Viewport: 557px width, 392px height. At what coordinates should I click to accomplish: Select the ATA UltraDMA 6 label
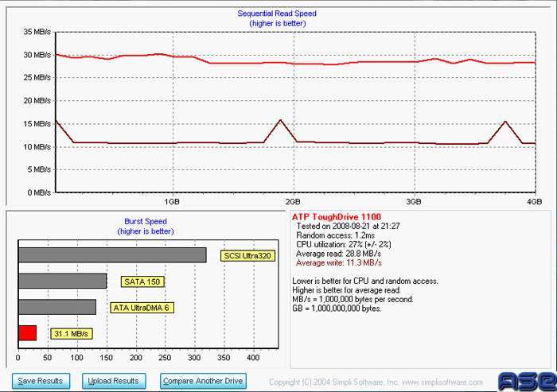(x=142, y=308)
